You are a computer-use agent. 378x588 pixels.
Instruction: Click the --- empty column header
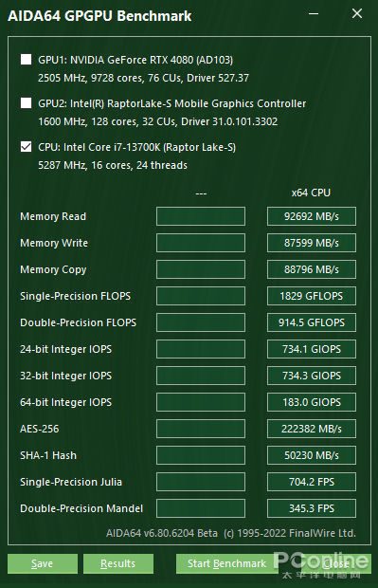pos(201,193)
